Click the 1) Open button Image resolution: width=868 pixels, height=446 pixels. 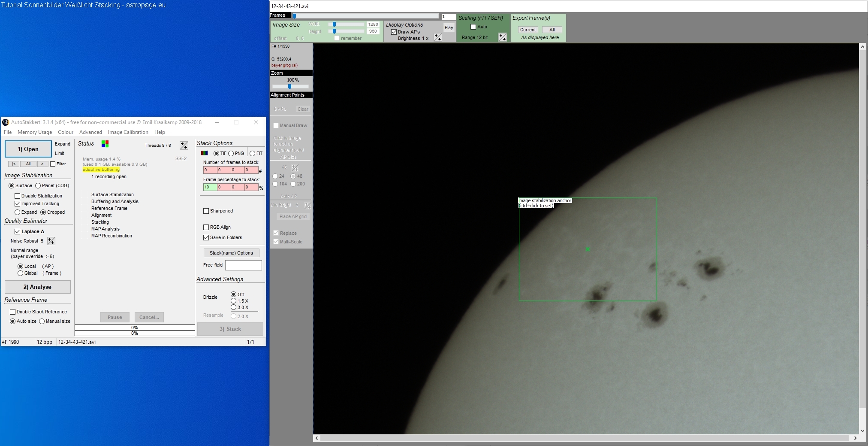pos(28,149)
